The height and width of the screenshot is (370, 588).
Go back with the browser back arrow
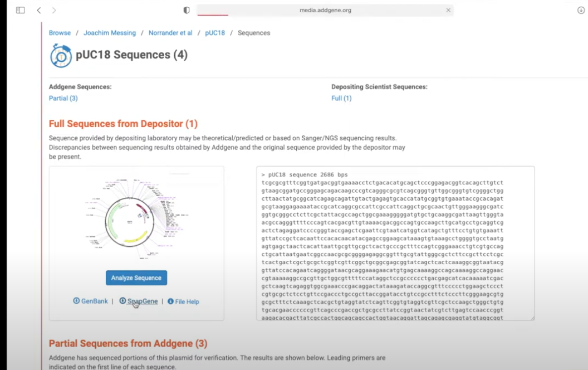[x=39, y=10]
